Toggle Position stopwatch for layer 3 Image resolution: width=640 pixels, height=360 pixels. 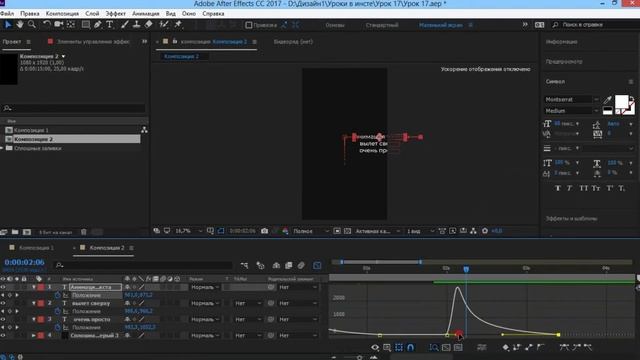(x=57, y=327)
